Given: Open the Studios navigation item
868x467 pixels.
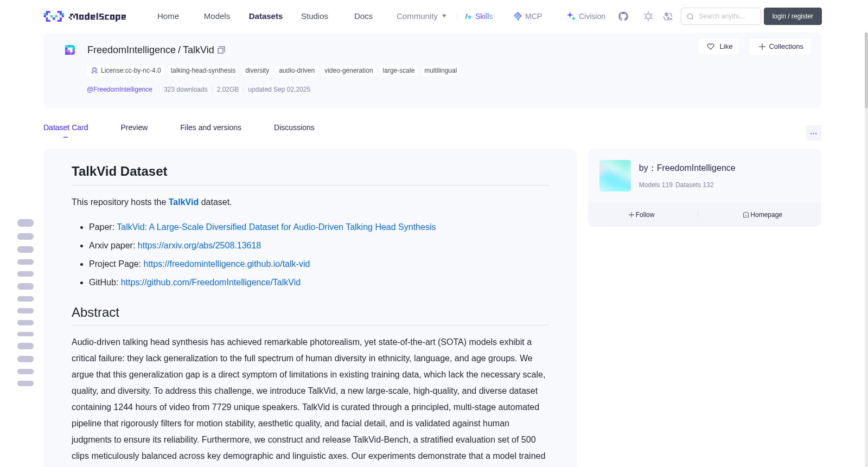Looking at the screenshot, I should coord(315,16).
